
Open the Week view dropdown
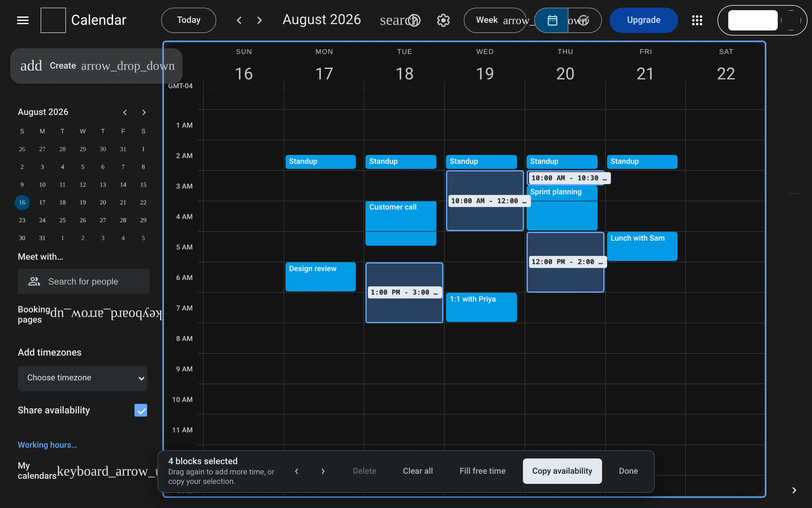(495, 20)
